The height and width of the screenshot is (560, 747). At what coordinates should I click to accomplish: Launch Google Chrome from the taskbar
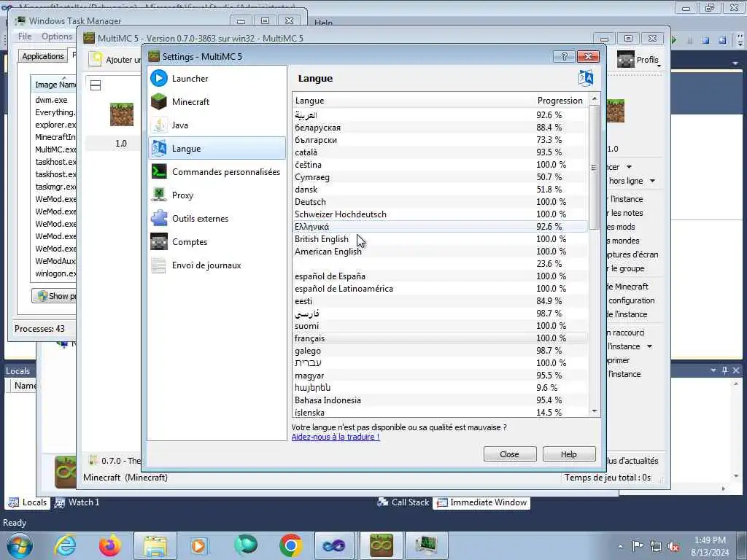click(290, 545)
